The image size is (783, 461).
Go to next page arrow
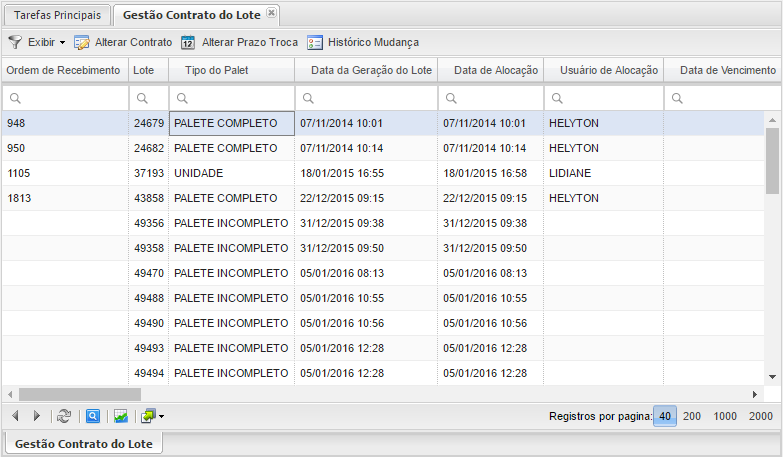pyautogui.click(x=37, y=416)
